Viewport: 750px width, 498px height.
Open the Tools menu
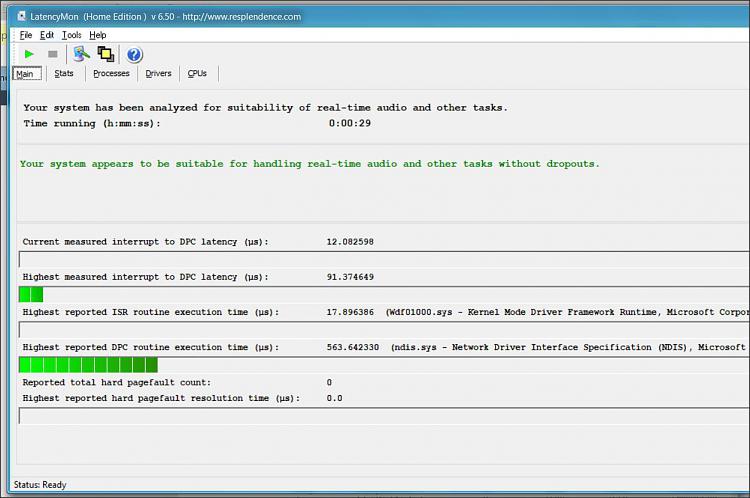(72, 35)
